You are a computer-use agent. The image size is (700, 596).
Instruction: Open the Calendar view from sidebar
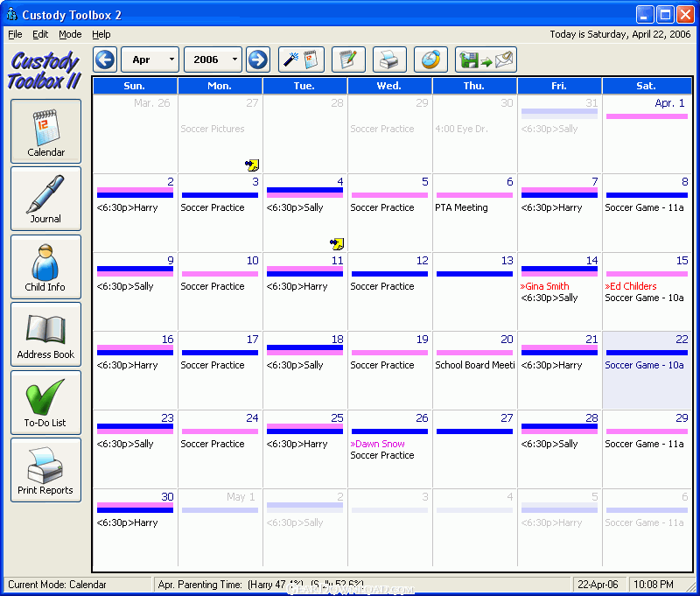[46, 131]
